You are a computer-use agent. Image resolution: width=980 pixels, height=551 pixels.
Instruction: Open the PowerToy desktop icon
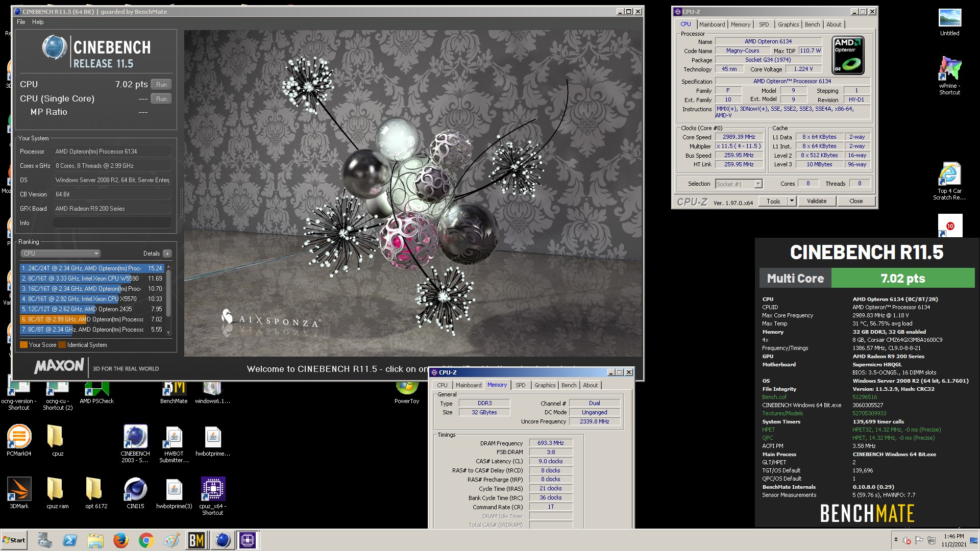click(407, 393)
